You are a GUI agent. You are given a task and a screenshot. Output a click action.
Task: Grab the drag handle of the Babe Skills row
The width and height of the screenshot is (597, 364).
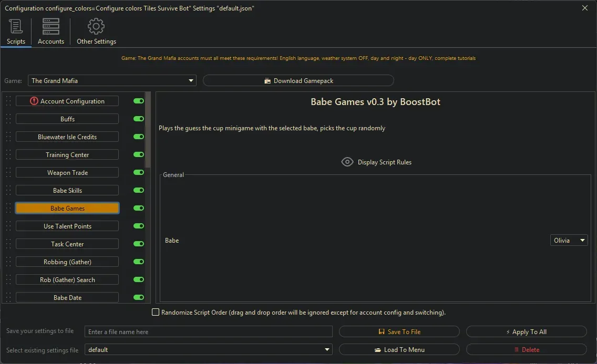(8, 190)
